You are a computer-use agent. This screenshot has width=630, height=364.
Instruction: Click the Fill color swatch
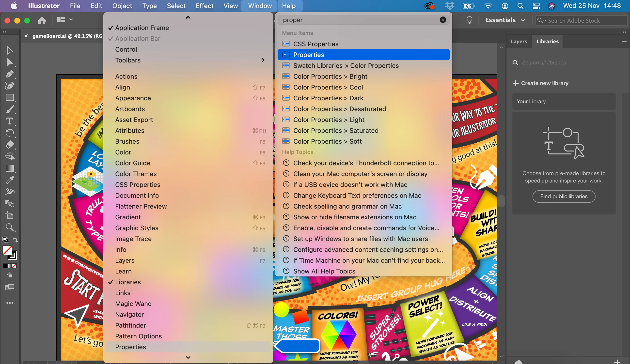pos(7,250)
